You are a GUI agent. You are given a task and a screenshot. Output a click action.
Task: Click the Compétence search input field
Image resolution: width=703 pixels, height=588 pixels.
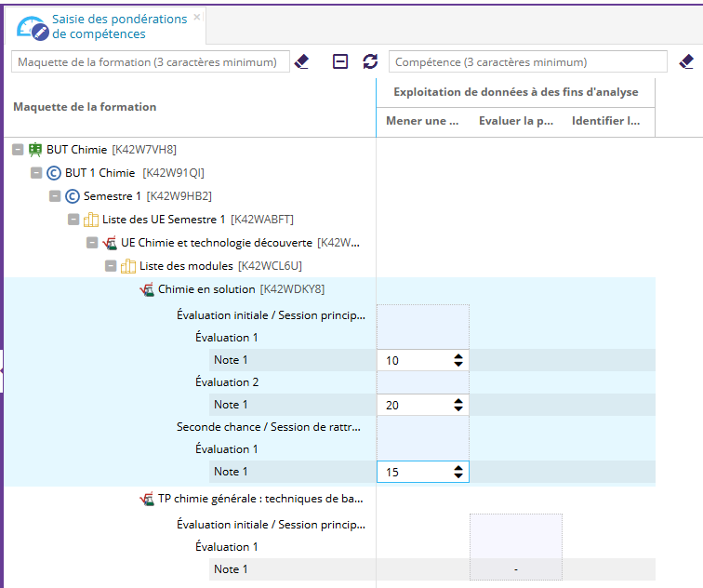tap(527, 62)
